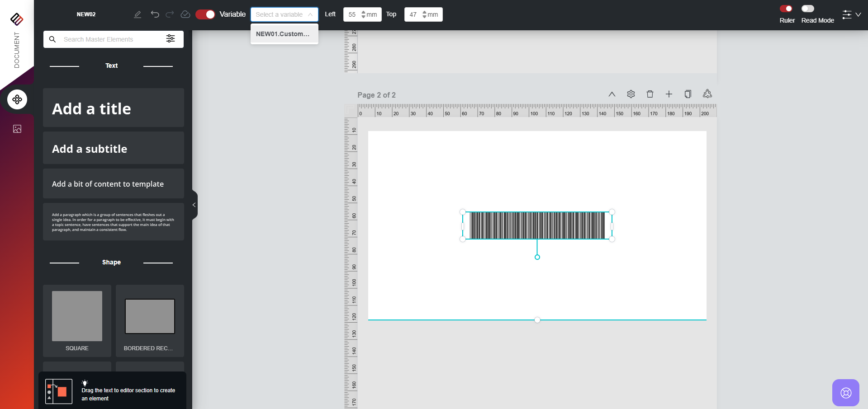Open the Select a variable dropdown
This screenshot has width=868, height=409.
click(284, 14)
